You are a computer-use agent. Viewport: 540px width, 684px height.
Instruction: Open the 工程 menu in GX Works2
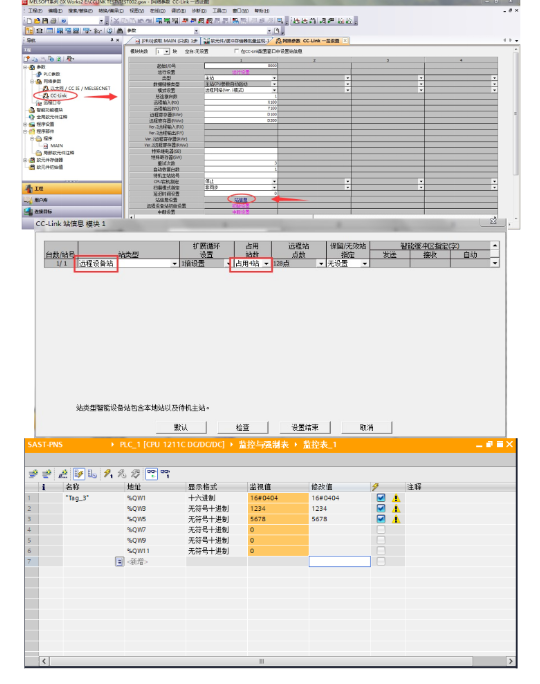click(x=35, y=10)
